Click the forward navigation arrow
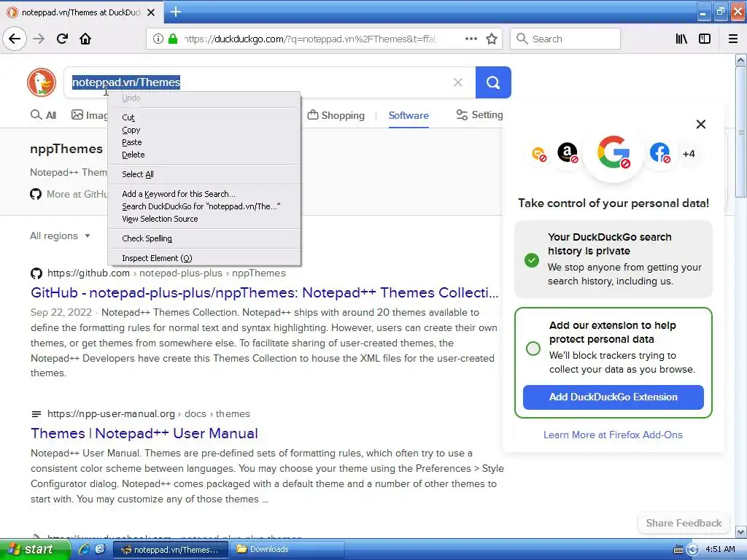 [x=39, y=39]
